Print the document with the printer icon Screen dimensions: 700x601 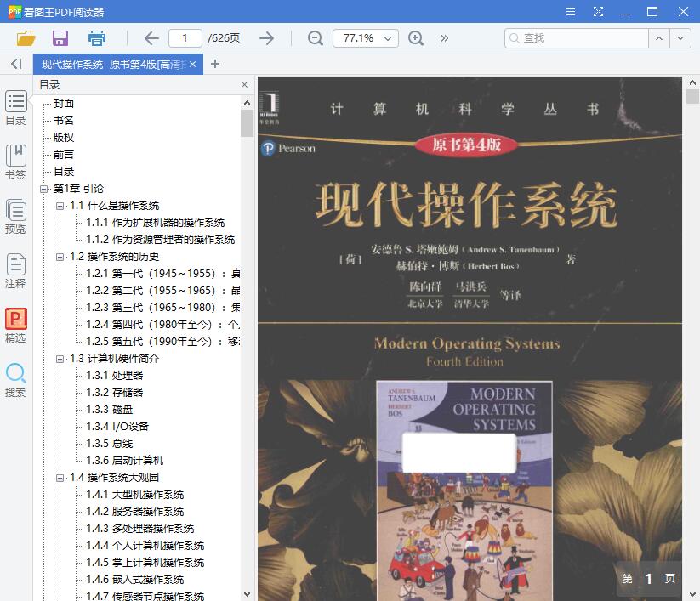pyautogui.click(x=97, y=38)
